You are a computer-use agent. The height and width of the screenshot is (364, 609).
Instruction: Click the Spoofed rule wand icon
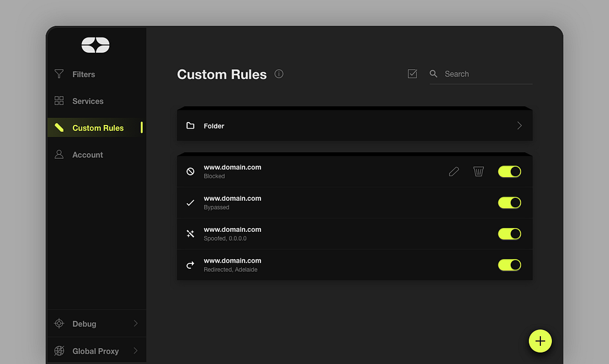click(190, 234)
